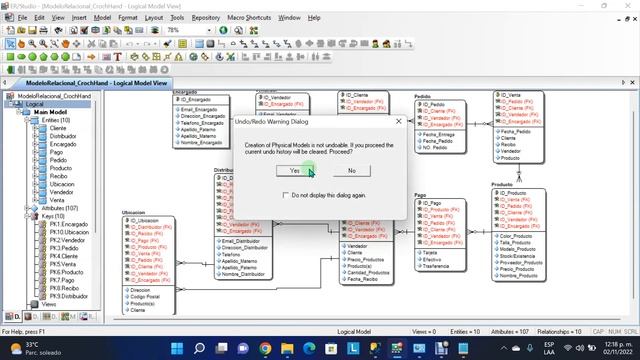This screenshot has height=360, width=640.
Task: Expand the Pedido entity node
Action: tap(35, 160)
